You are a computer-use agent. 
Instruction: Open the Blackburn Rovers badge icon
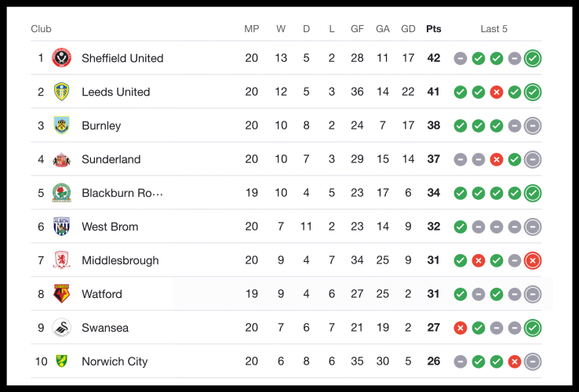[61, 193]
